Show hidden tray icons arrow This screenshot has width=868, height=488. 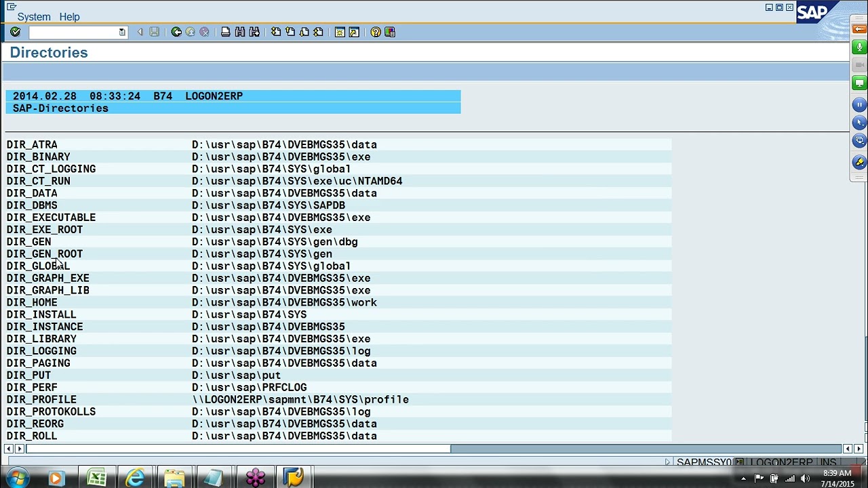click(743, 479)
